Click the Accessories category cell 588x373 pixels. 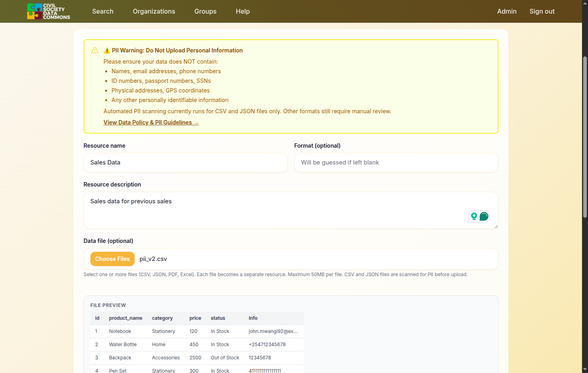[x=166, y=358]
